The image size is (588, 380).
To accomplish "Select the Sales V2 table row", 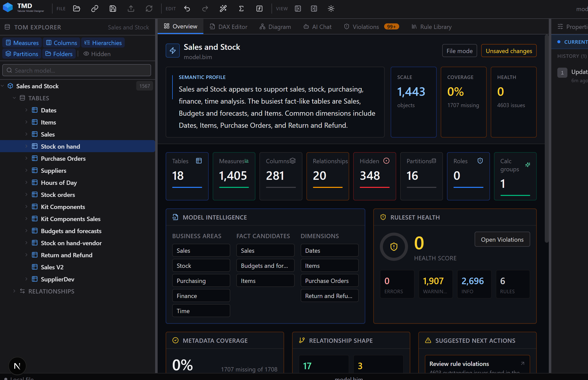I will tap(77, 267).
